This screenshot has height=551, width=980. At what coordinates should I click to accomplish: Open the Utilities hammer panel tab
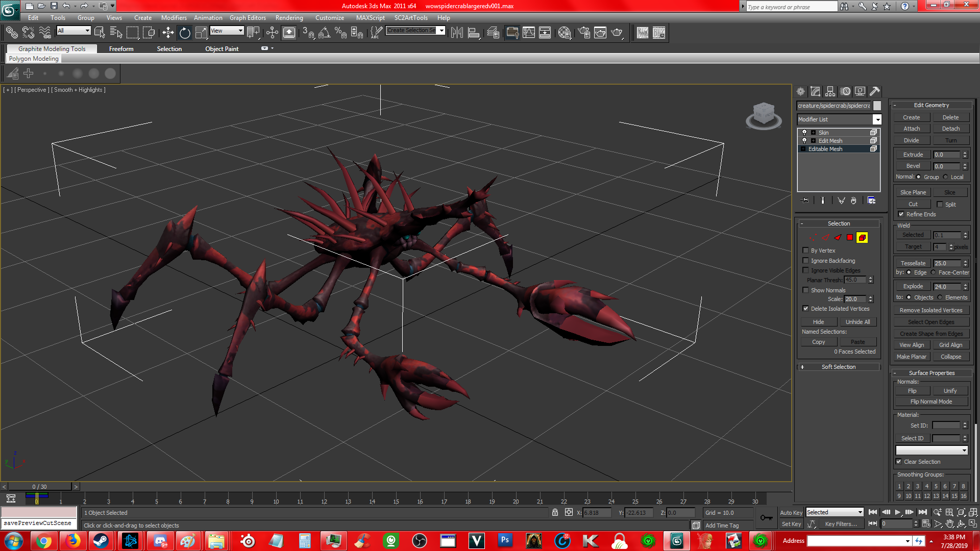[875, 91]
